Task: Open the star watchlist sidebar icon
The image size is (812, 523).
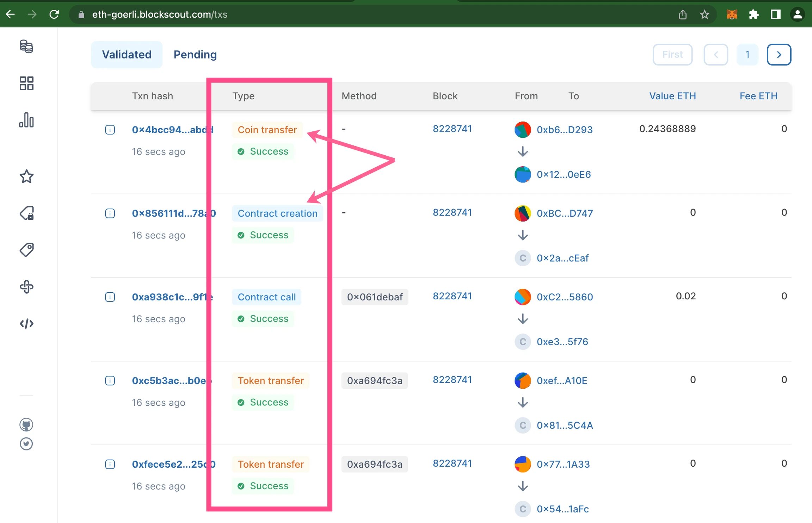Action: 26,176
